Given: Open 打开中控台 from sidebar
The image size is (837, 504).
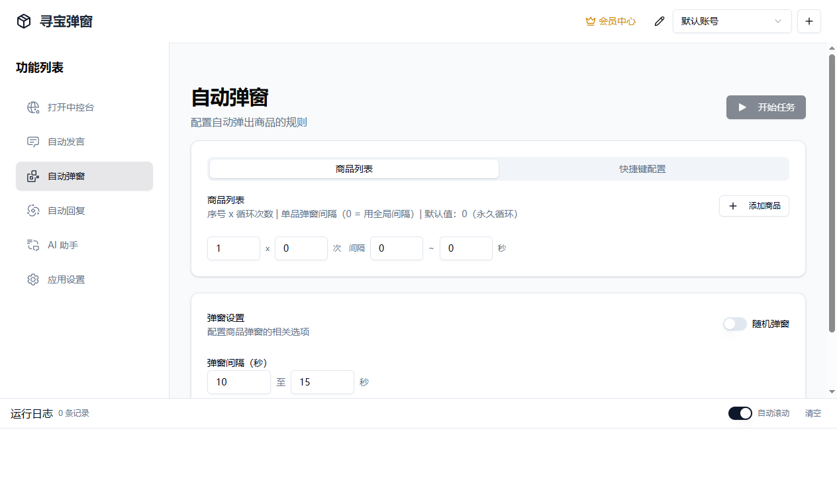Looking at the screenshot, I should [84, 107].
